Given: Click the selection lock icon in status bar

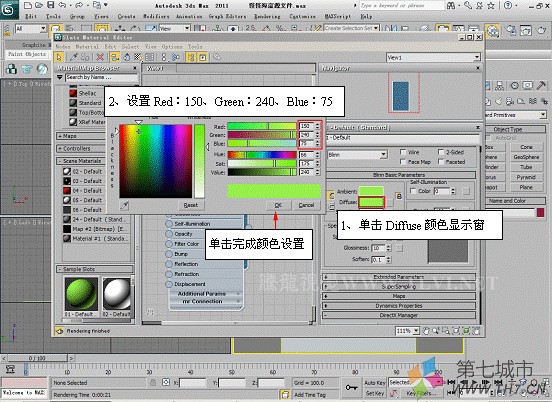Looking at the screenshot, I should coord(153,383).
